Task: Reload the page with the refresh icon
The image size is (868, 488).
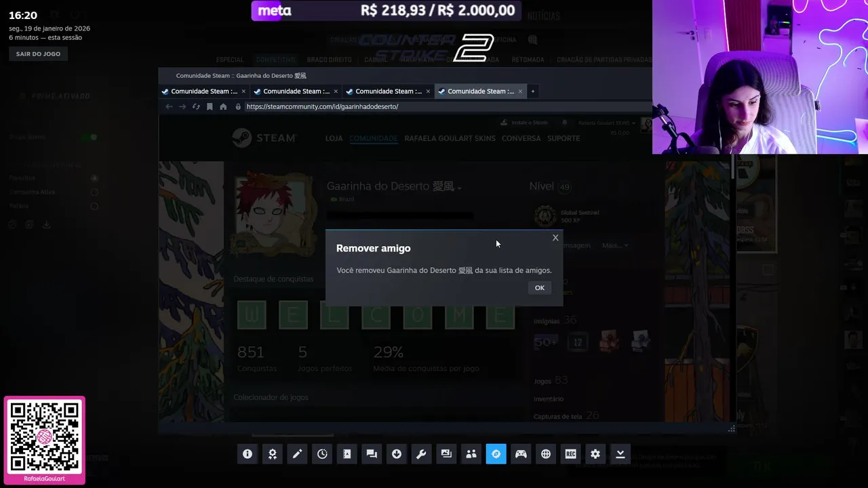Action: (196, 106)
